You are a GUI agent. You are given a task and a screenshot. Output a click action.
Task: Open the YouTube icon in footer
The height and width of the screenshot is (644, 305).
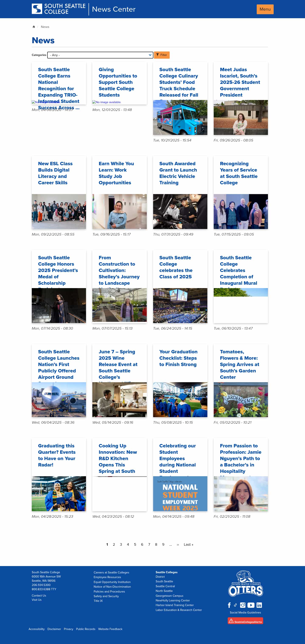(251, 605)
